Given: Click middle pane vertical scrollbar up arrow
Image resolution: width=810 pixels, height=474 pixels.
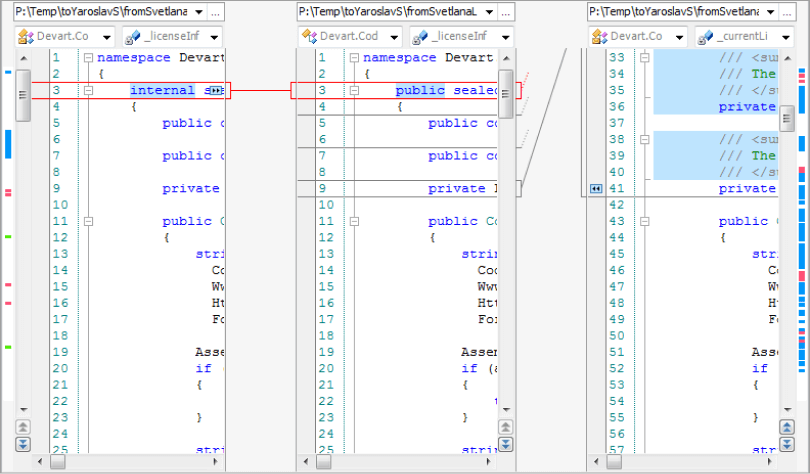Looking at the screenshot, I should [506, 58].
